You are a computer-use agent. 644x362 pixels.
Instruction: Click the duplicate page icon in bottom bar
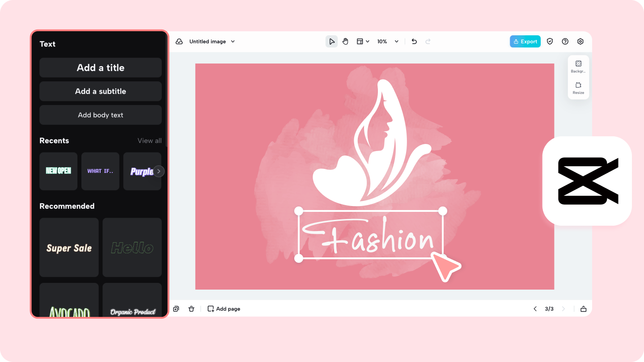(176, 309)
